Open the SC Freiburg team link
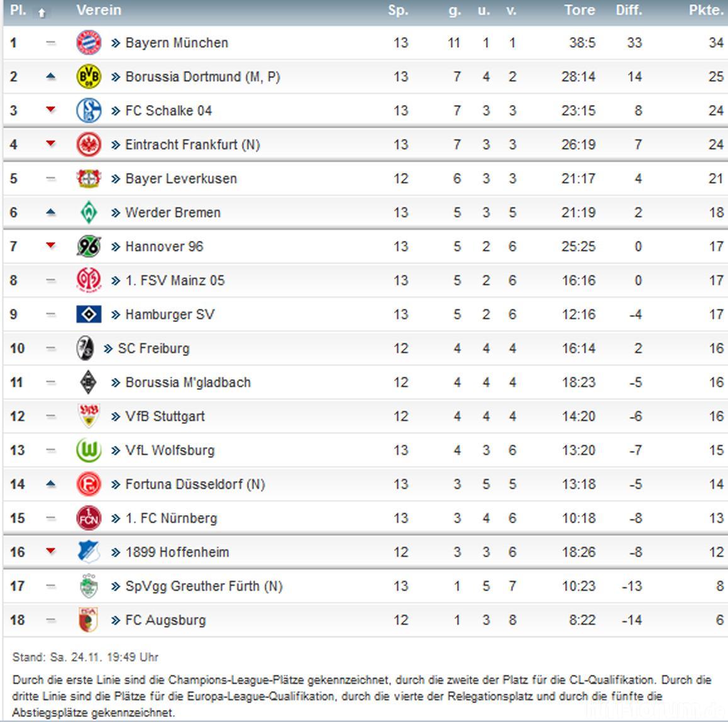The height and width of the screenshot is (722, 728). 153,348
